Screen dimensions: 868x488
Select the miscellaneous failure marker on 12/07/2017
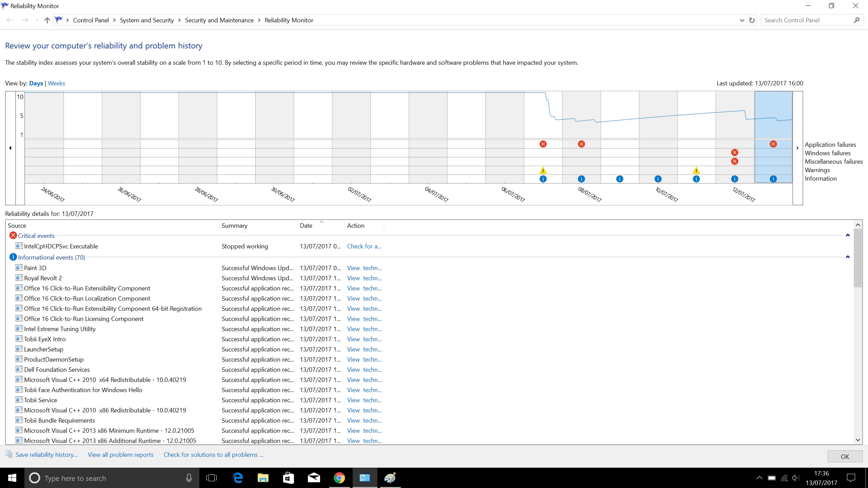tap(735, 161)
